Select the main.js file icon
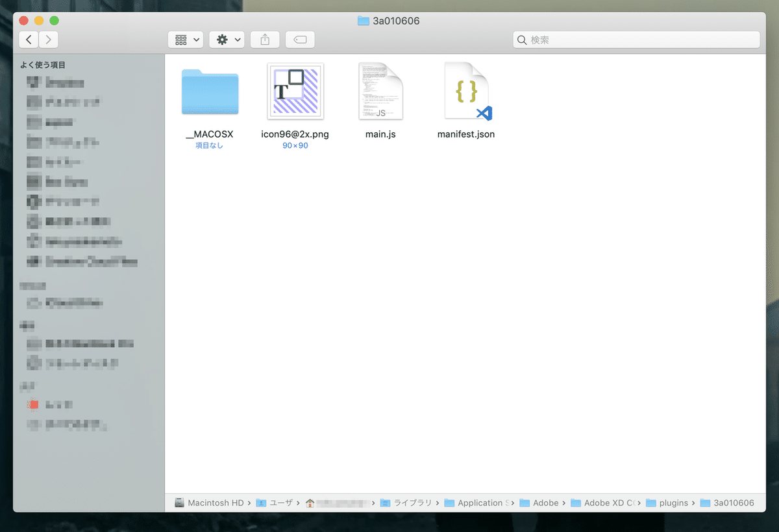Screen dimensions: 779x532 pyautogui.click(x=380, y=91)
